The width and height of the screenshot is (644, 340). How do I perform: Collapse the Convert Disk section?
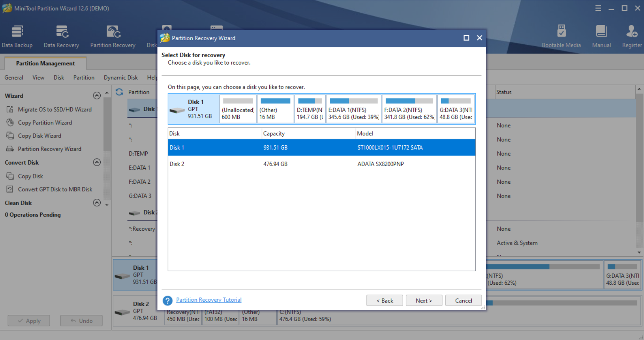click(97, 162)
